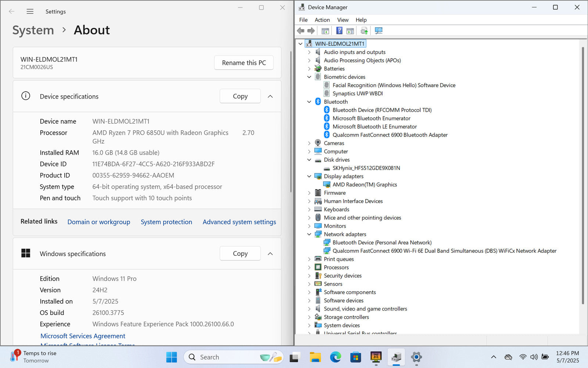The height and width of the screenshot is (368, 588).
Task: Open Microsoft Services Agreement link
Action: point(83,336)
